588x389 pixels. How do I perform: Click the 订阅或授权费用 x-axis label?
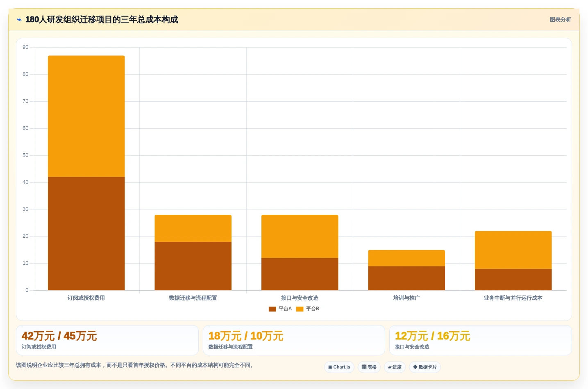[x=86, y=298]
